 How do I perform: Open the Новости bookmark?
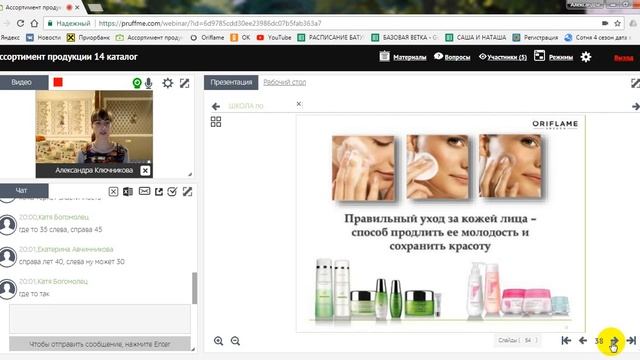coord(43,38)
